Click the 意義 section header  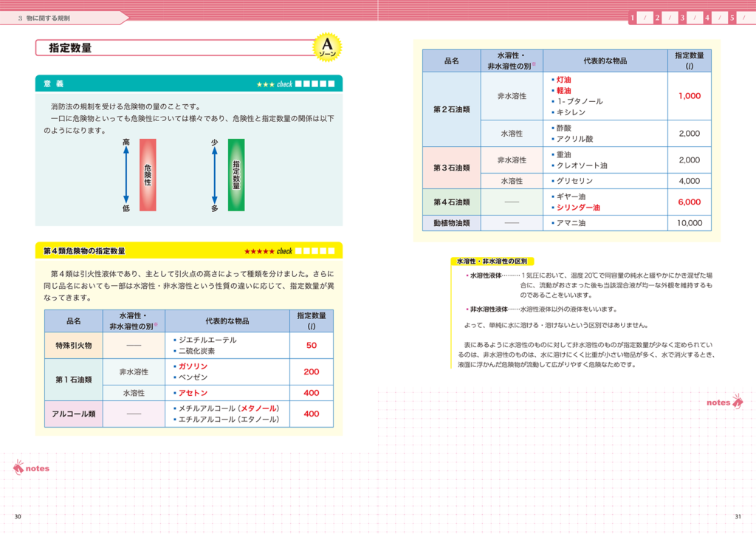point(189,83)
